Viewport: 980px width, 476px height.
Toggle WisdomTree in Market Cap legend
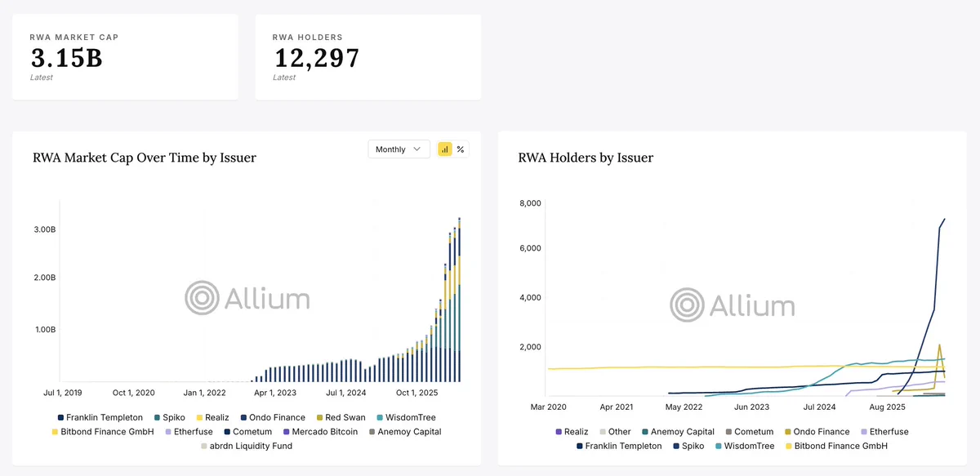click(406, 417)
